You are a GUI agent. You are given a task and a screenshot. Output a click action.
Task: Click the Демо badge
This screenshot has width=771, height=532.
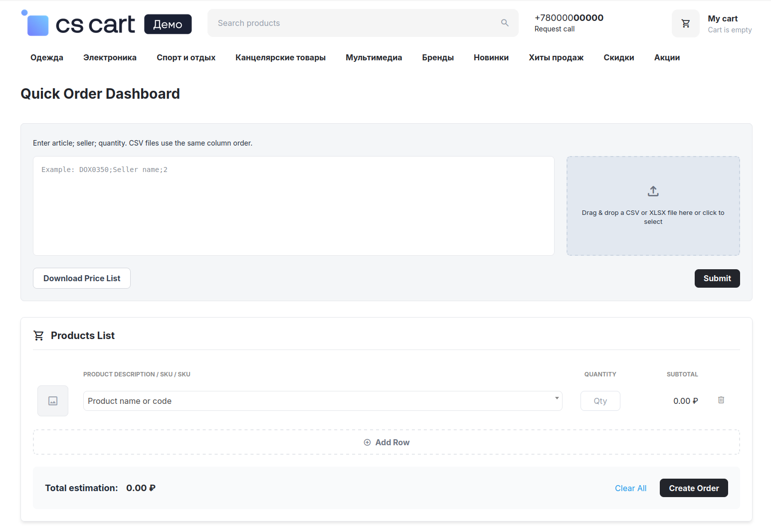click(168, 24)
